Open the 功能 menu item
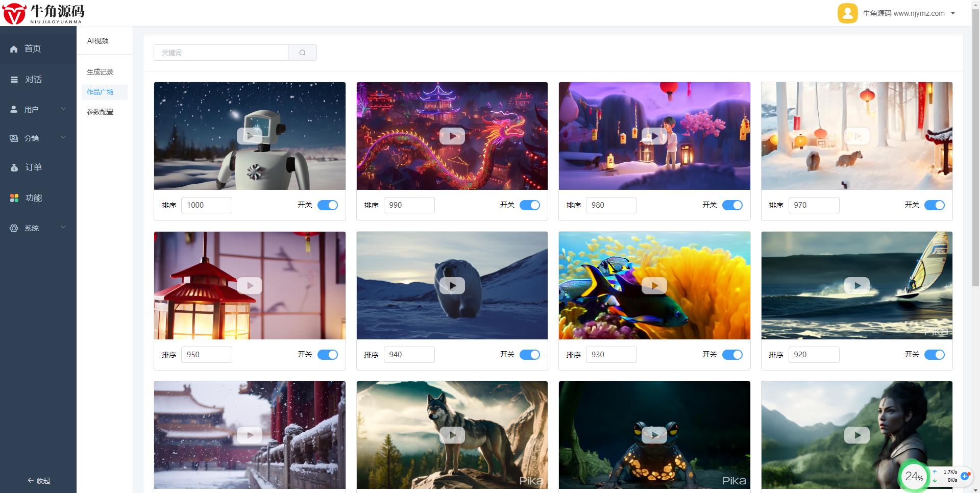The image size is (980, 493). click(38, 198)
